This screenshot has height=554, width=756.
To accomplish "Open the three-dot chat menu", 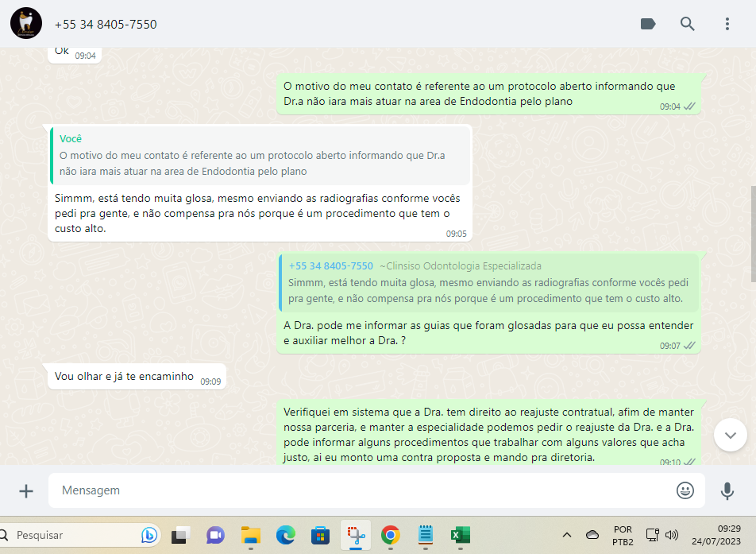I will (x=727, y=24).
